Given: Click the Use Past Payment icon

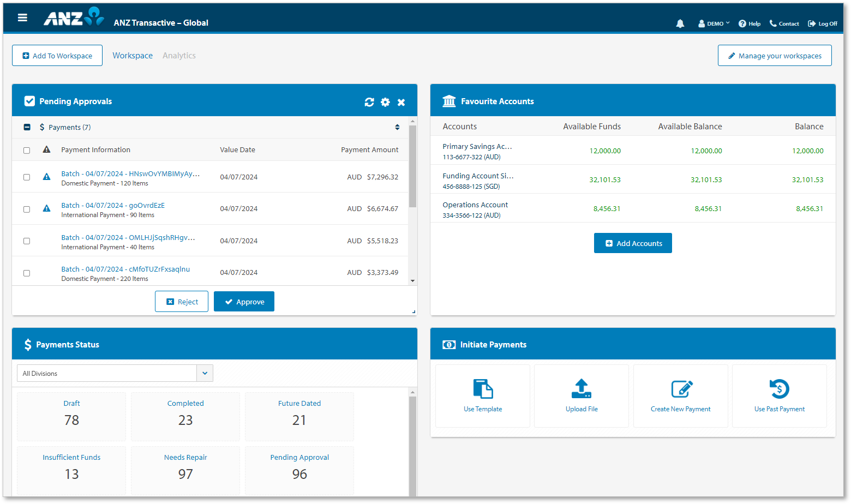Looking at the screenshot, I should pyautogui.click(x=780, y=389).
